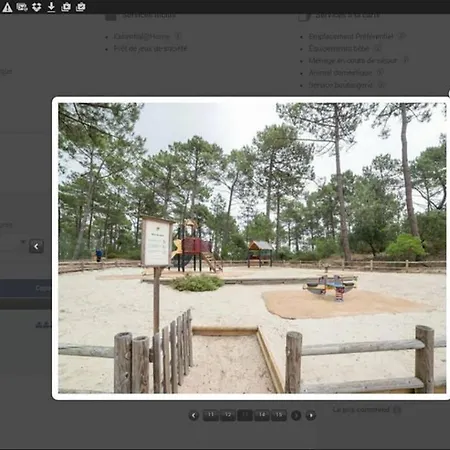Click the first camera icon in the top bar
Image resolution: width=450 pixels, height=450 pixels.
66,7
